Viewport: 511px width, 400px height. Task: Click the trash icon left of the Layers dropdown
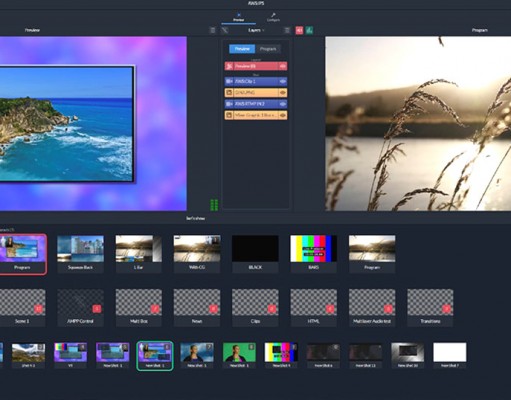click(x=213, y=30)
